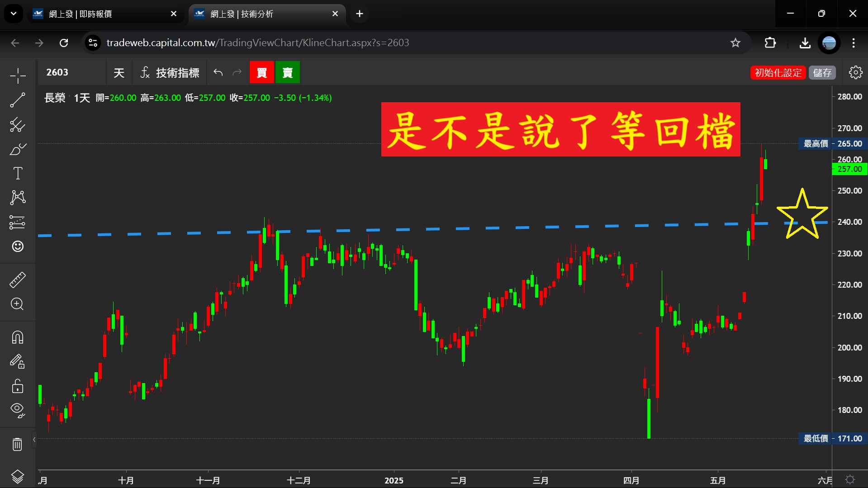Click the green 賣 sell button
This screenshot has width=868, height=488.
288,72
